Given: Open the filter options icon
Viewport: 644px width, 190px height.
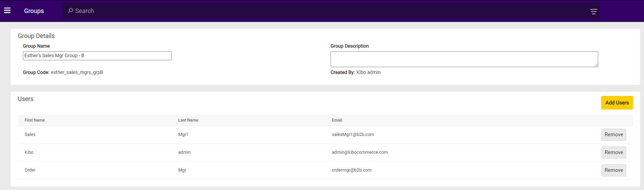Looking at the screenshot, I should click(x=594, y=12).
